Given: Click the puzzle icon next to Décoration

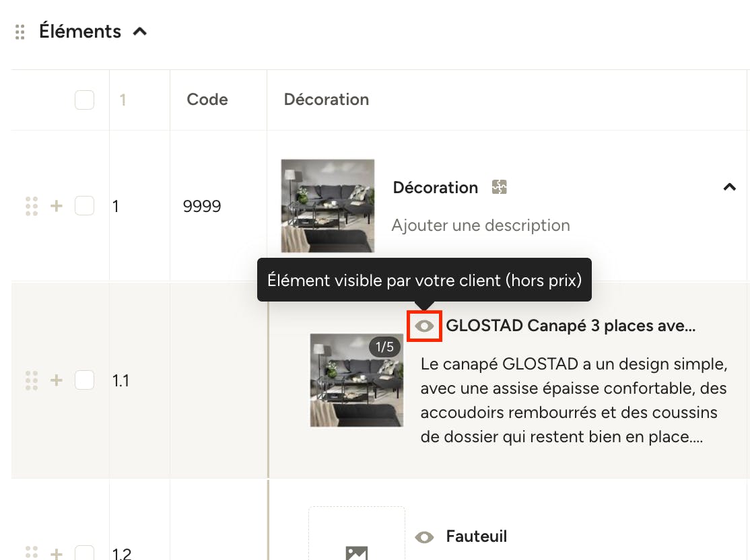Looking at the screenshot, I should (x=500, y=187).
